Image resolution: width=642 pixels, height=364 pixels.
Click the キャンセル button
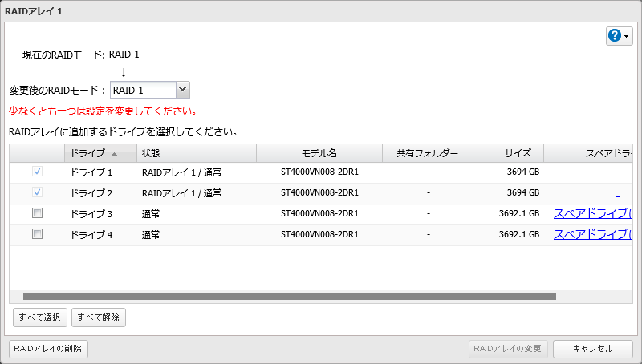593,349
